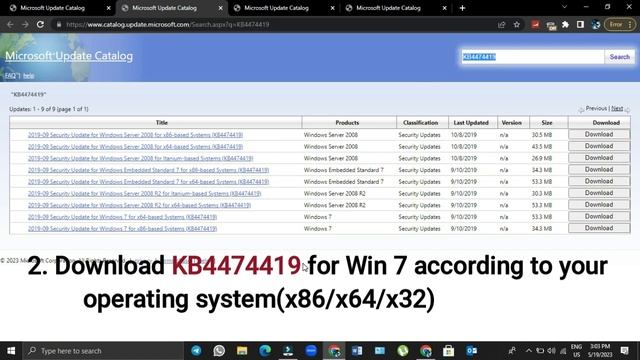Open Embedded Standard 7 x64-based update link
Viewport: 640px width, 360px height.
pyautogui.click(x=148, y=182)
